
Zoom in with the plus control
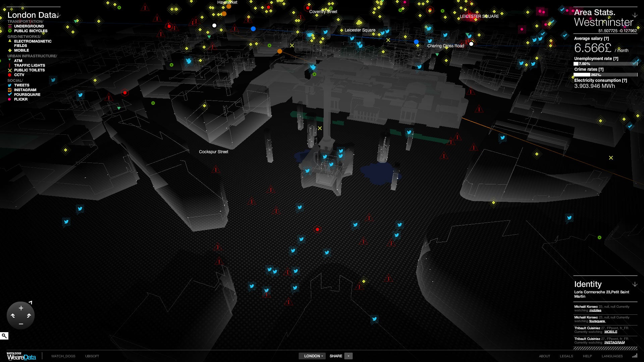(21, 308)
